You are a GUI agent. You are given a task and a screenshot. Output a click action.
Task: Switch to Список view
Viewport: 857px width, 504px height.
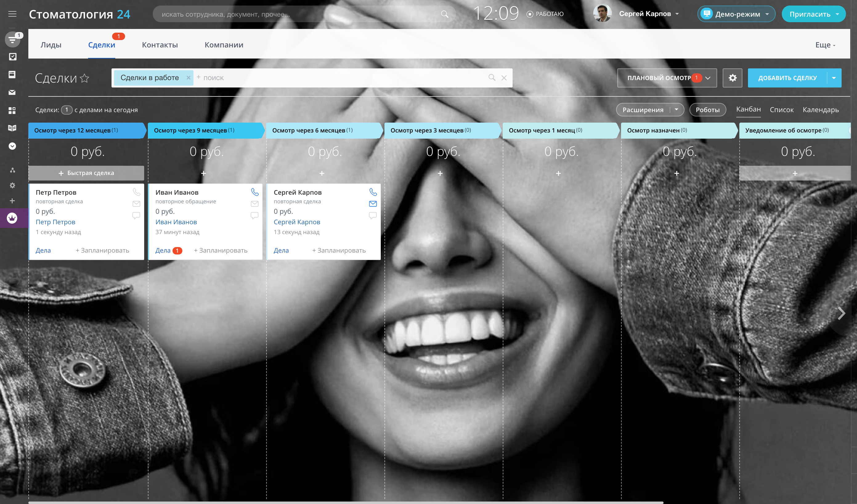click(x=782, y=109)
